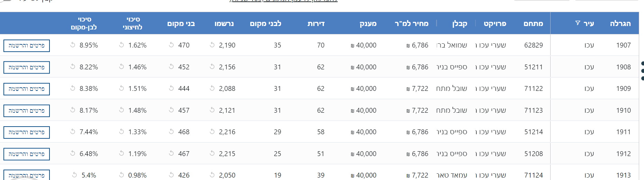This screenshot has width=644, height=180.
Task: Sort by the נרשמו column header
Action: coord(224,24)
